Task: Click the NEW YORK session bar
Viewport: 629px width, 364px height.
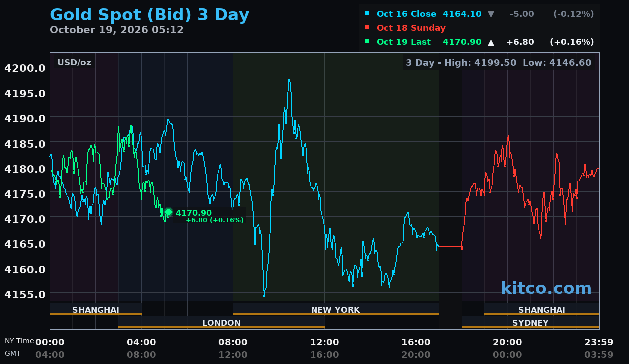Action: pos(335,309)
